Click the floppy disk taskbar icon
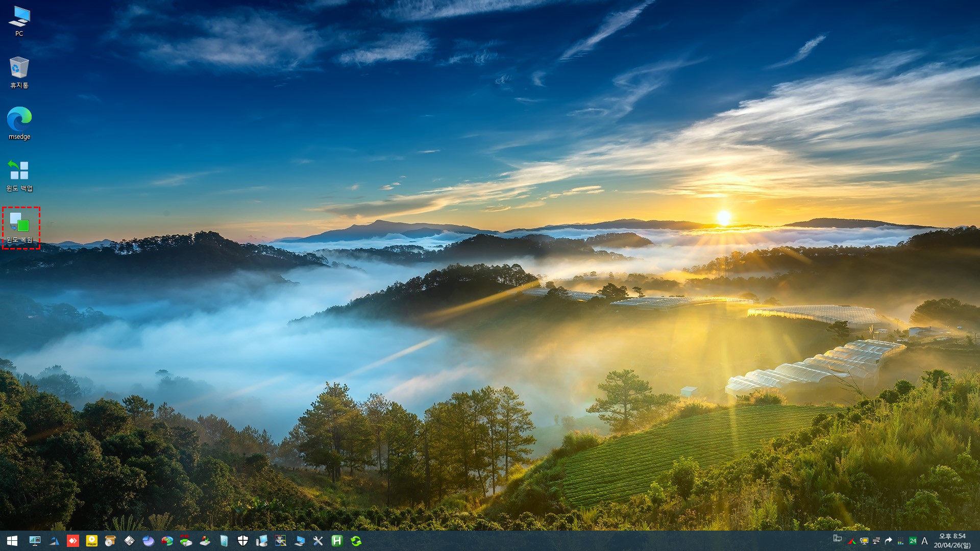 click(x=130, y=541)
